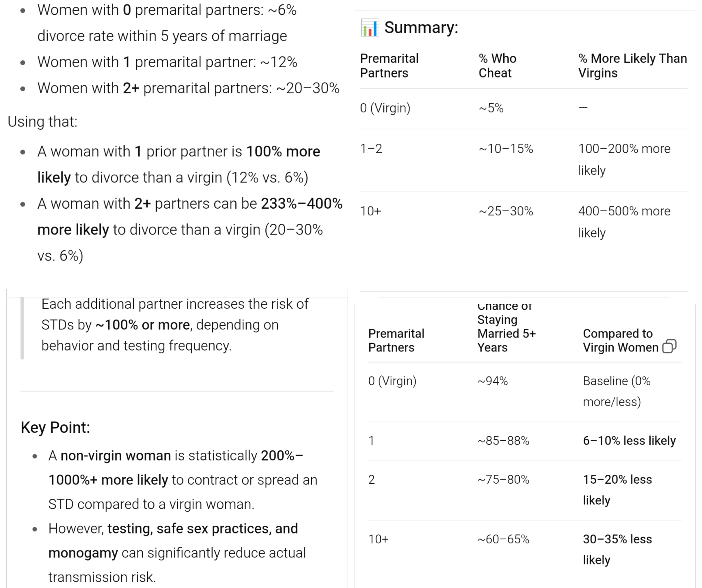
Task: Click the '% Who Cheat' column header
Action: click(x=497, y=65)
